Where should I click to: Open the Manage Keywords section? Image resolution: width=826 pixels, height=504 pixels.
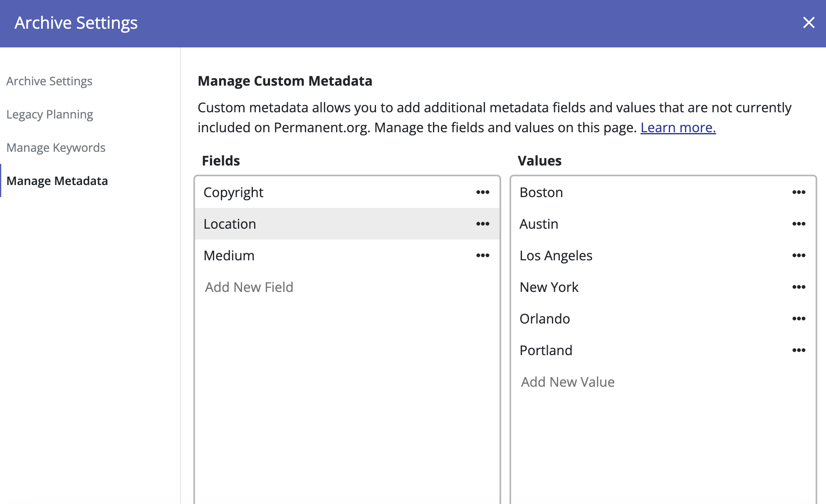pyautogui.click(x=56, y=148)
